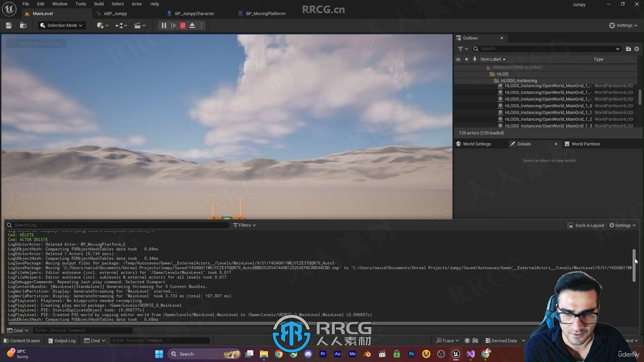Screen dimensions: 644x362
Task: Open the Build menu
Action: click(x=99, y=4)
